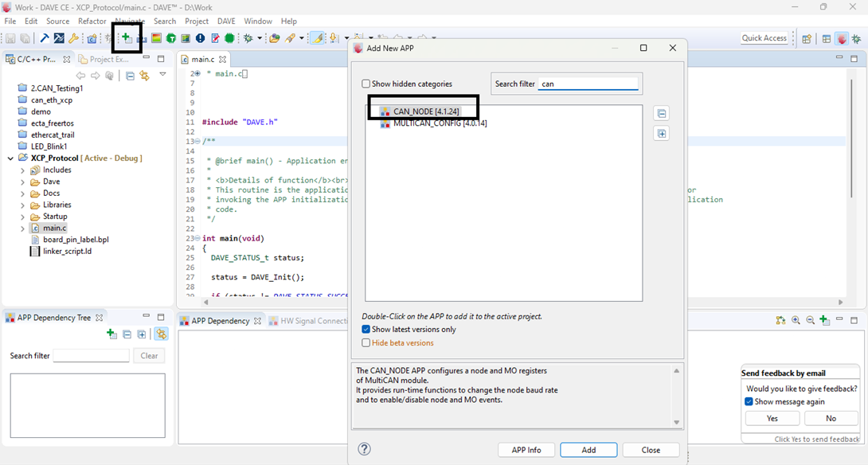Switch to HW Signal Connectivity tab
This screenshot has height=465, width=868.
point(308,321)
